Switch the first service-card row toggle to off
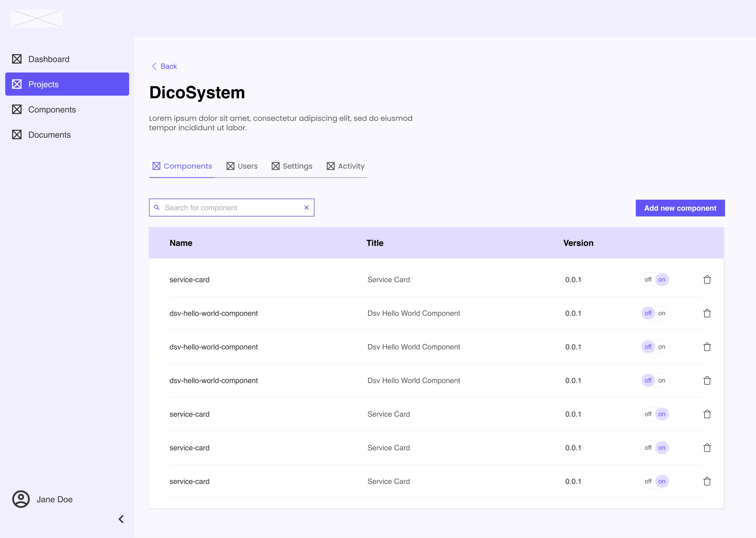The image size is (756, 538). click(648, 280)
